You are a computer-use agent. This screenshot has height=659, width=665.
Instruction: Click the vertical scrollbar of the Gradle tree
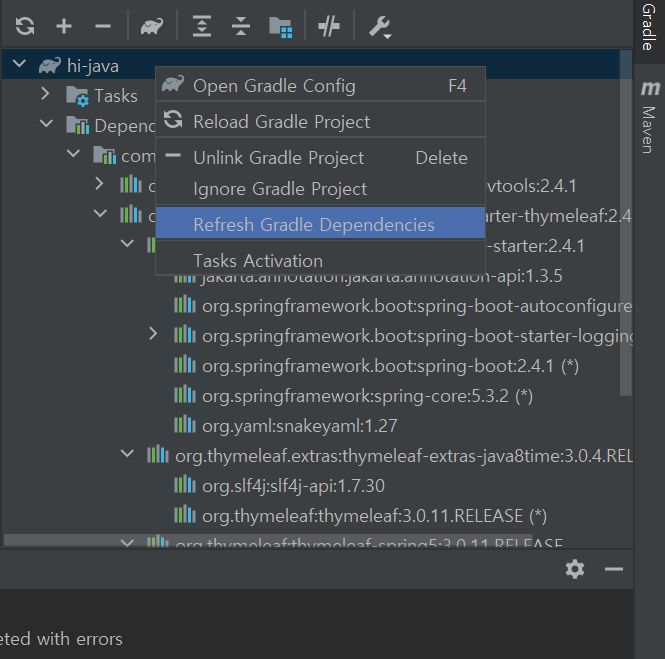[x=626, y=223]
